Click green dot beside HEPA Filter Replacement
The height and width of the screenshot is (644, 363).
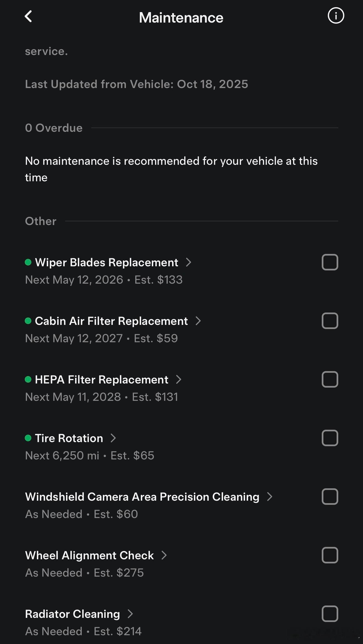coord(28,379)
